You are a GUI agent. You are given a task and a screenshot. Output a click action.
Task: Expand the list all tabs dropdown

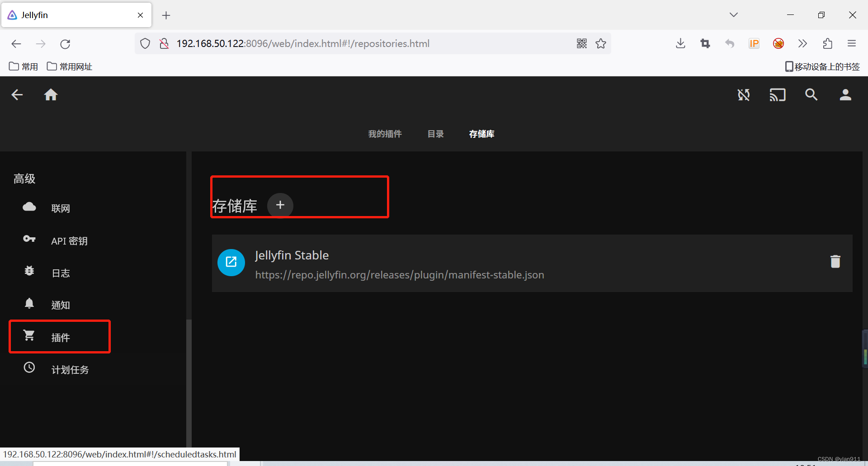pyautogui.click(x=734, y=15)
